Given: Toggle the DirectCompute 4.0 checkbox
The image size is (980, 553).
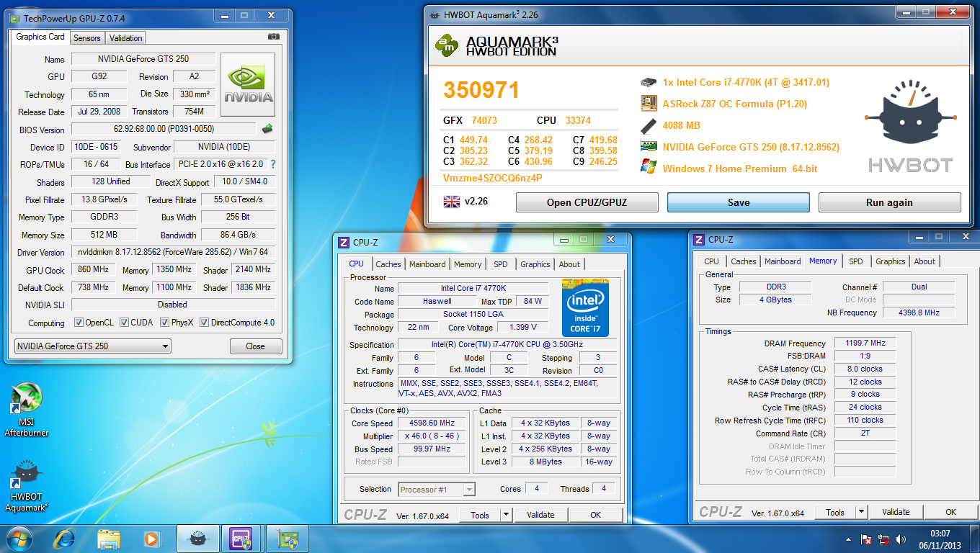Looking at the screenshot, I should click(204, 323).
